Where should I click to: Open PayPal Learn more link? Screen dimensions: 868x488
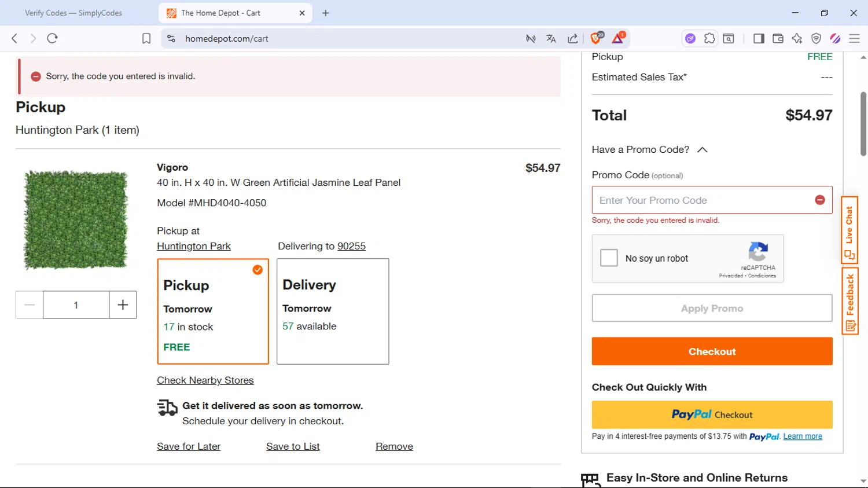tap(803, 436)
